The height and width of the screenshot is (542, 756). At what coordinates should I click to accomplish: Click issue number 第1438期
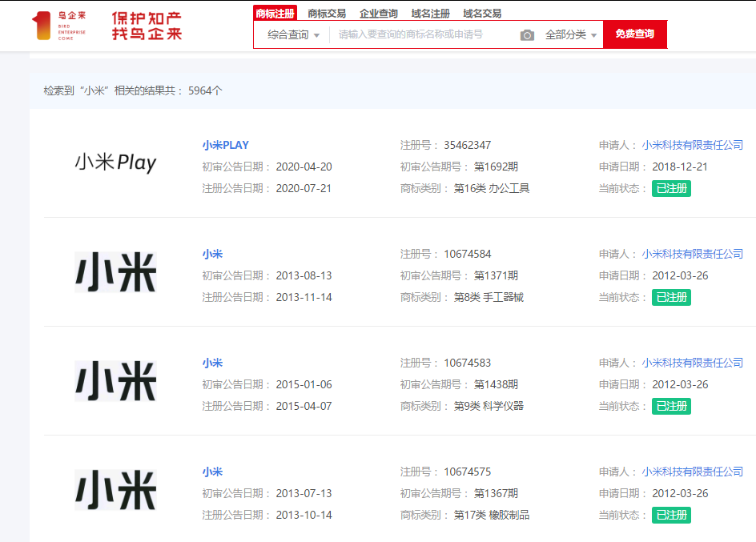[496, 384]
